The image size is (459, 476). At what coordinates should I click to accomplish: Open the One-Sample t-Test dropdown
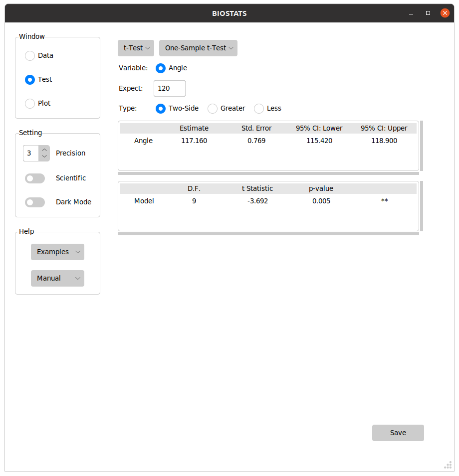click(x=198, y=48)
